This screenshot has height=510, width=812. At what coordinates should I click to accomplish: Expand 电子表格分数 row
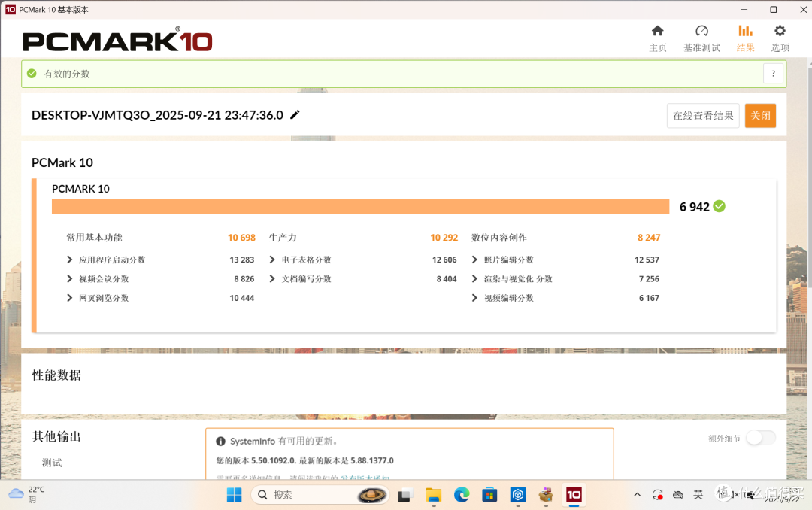(x=272, y=260)
